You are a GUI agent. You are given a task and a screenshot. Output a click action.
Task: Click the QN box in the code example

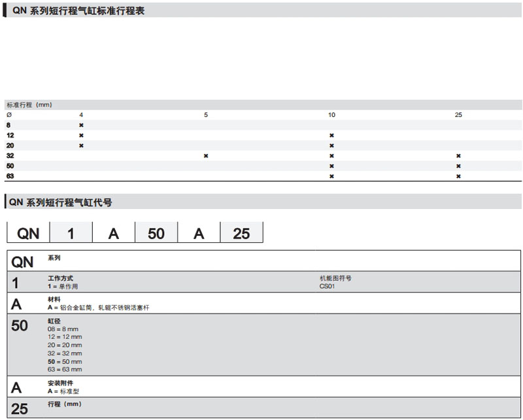(28, 233)
